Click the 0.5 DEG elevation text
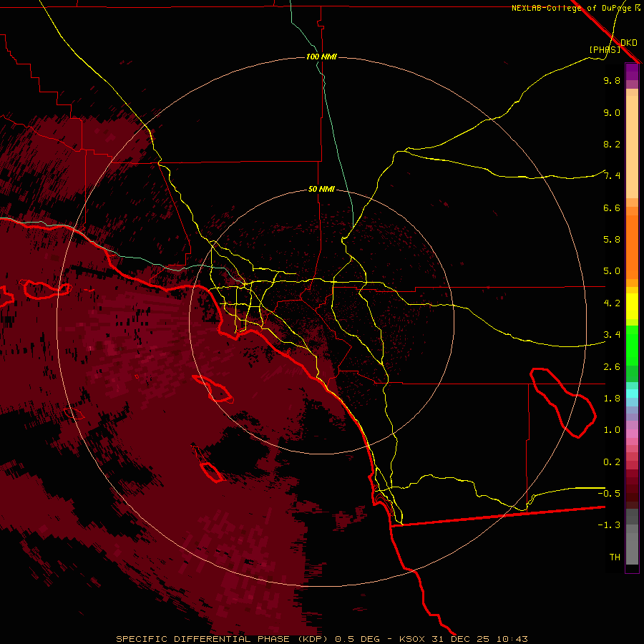 click(x=357, y=639)
